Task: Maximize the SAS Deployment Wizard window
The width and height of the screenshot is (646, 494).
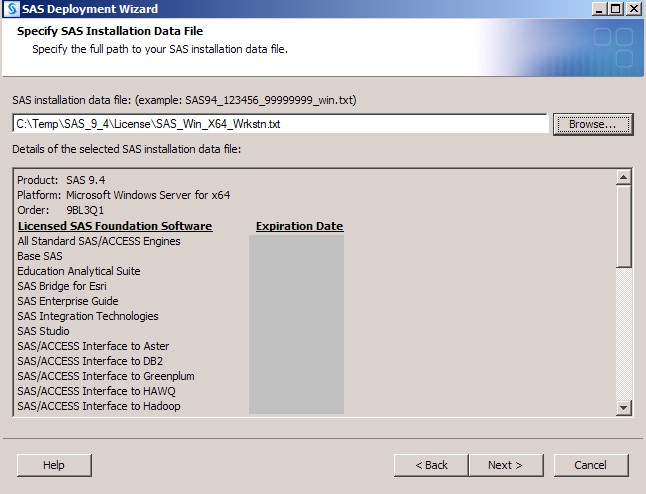Action: [616, 9]
